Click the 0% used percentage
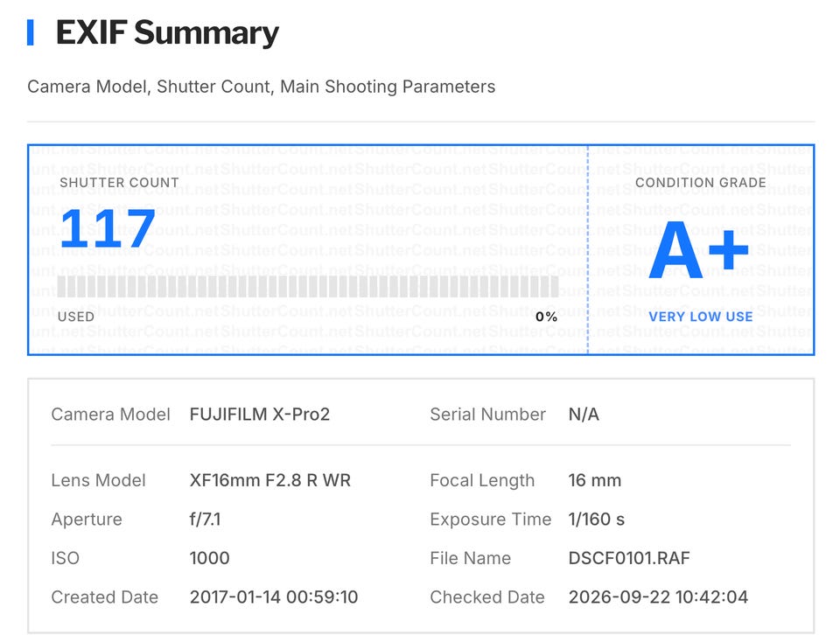This screenshot has width=840, height=635. tap(546, 317)
